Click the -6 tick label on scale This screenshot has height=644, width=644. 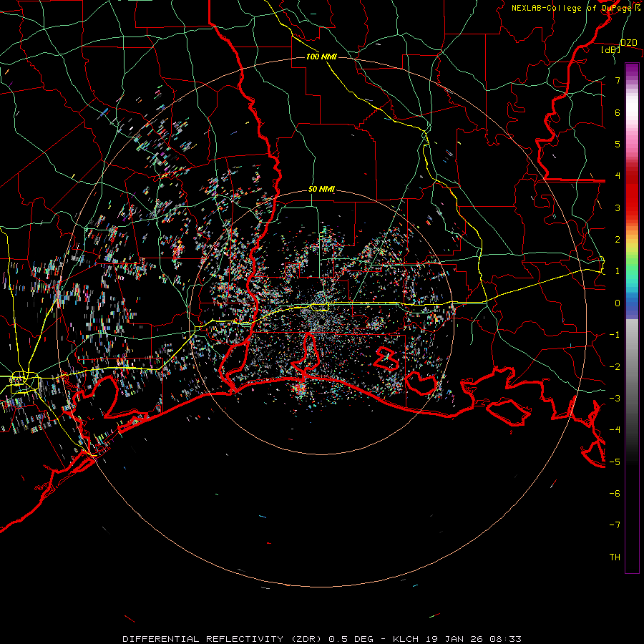tap(615, 494)
